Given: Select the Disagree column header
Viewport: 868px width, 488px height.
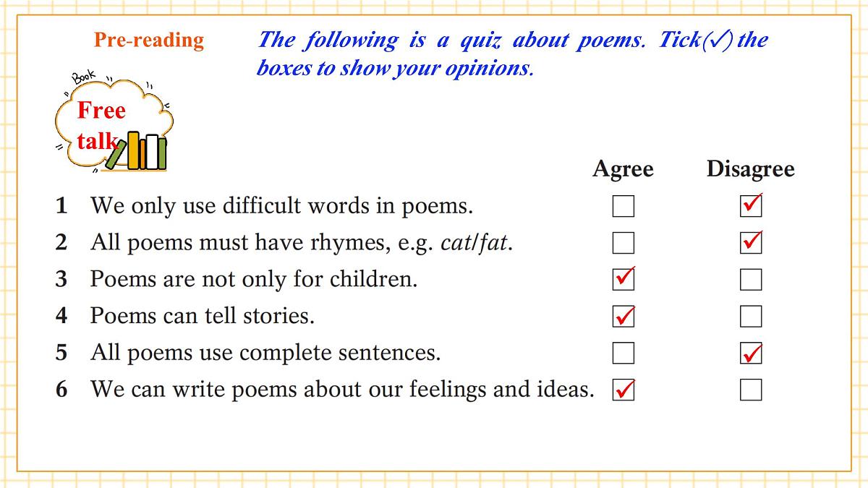Looking at the screenshot, I should pos(750,169).
